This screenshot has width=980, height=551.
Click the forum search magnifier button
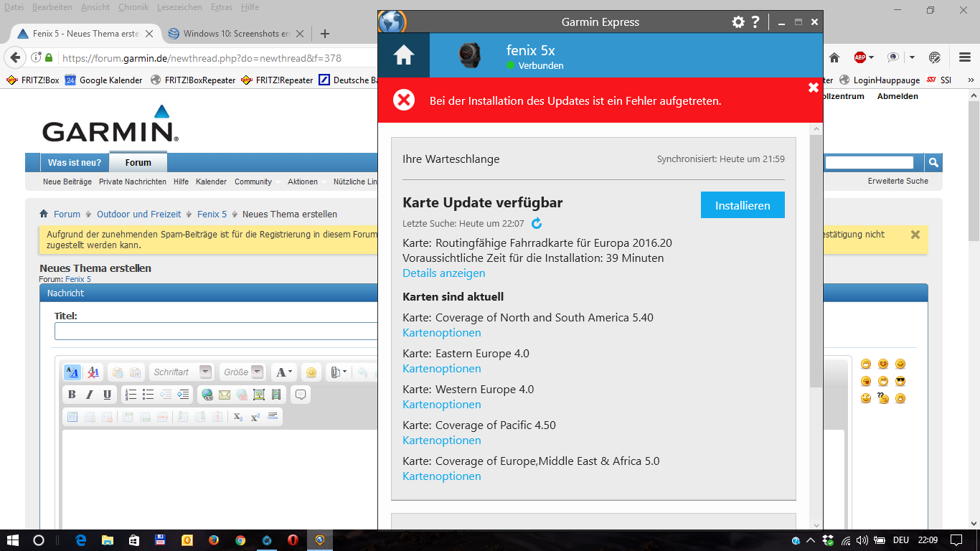[x=933, y=163]
